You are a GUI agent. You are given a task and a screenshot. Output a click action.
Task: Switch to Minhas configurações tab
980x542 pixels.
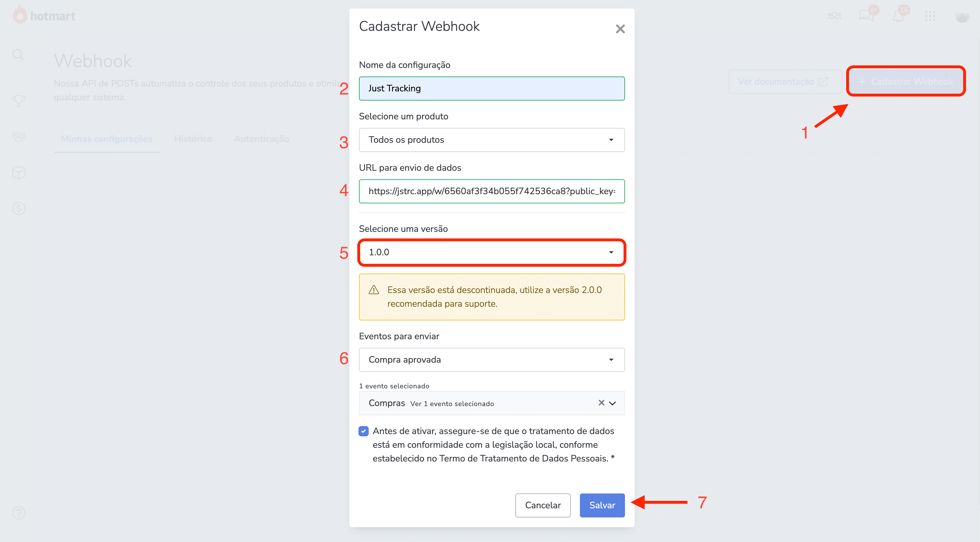click(x=106, y=139)
